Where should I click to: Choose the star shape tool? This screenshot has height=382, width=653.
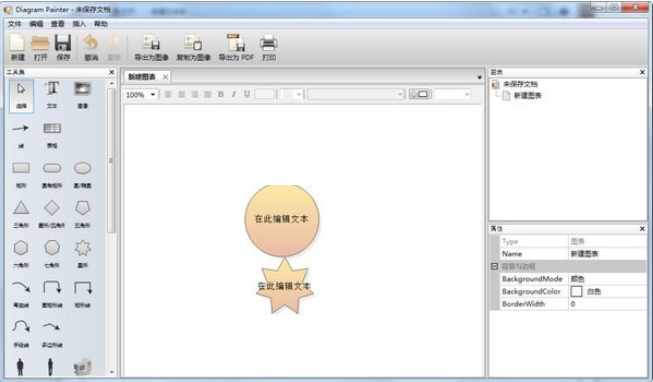pos(82,253)
